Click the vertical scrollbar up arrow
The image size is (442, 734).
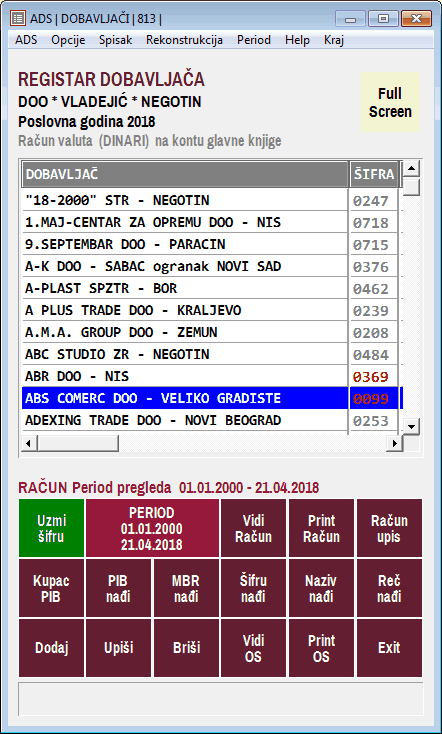tap(412, 169)
